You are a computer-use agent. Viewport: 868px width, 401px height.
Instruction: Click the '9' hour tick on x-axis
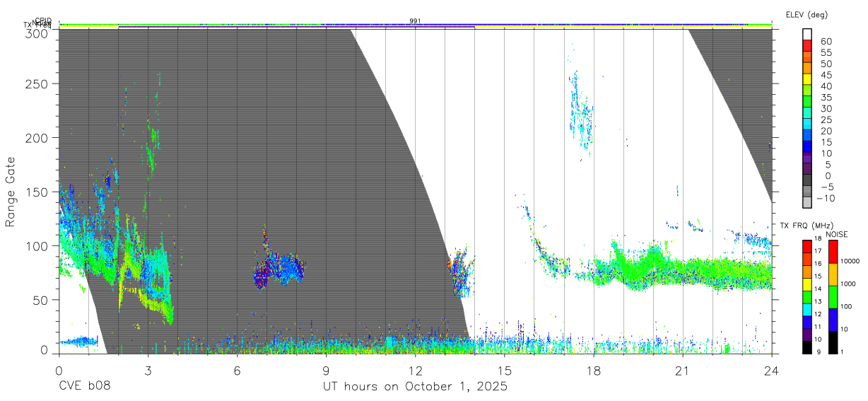(326, 370)
